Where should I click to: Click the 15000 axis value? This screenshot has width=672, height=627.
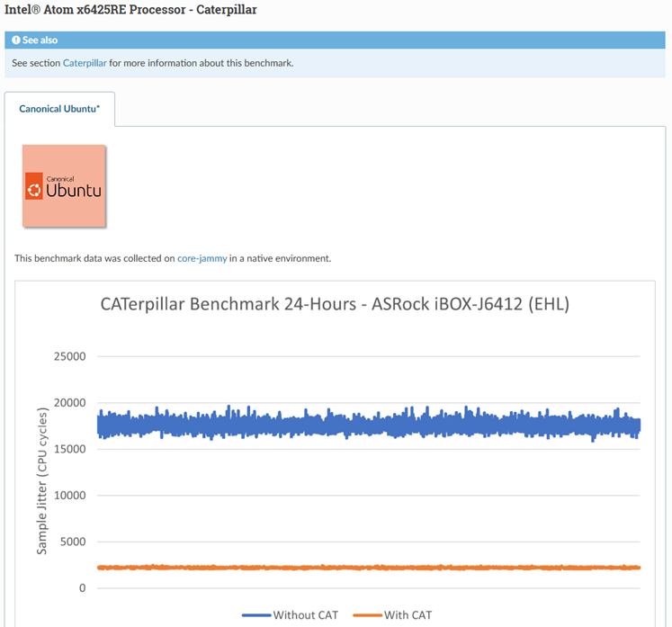pos(70,449)
